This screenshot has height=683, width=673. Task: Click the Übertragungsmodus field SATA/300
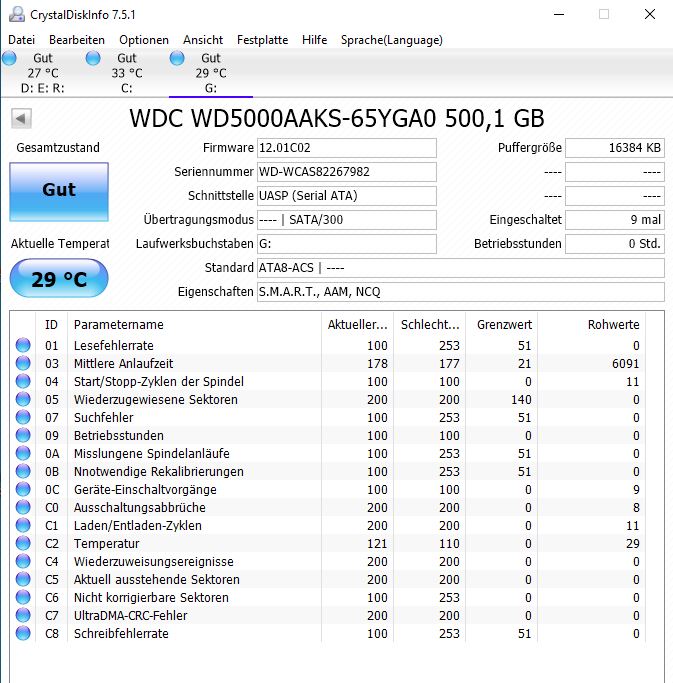[347, 220]
